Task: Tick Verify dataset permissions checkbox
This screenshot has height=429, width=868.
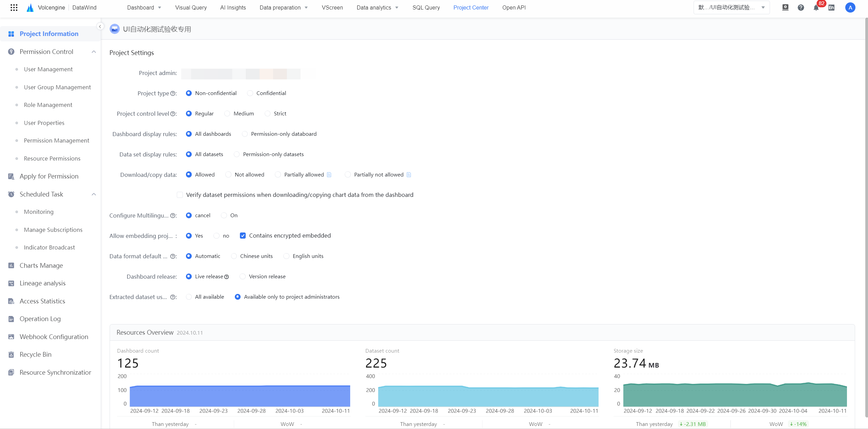Action: [x=180, y=195]
